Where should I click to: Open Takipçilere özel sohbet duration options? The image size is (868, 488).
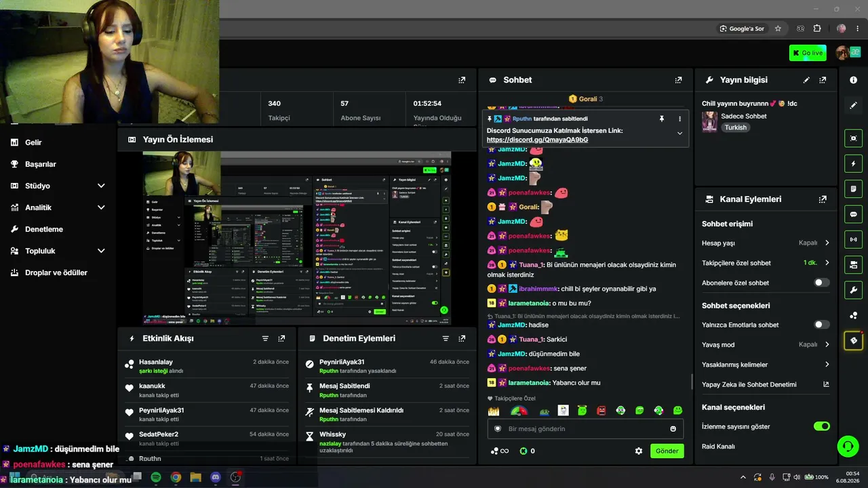pyautogui.click(x=766, y=263)
